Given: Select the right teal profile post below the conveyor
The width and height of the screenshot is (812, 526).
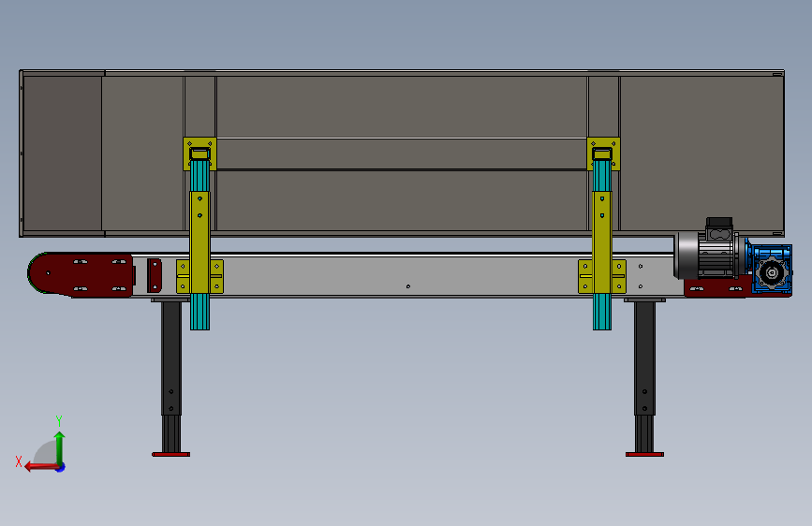Looking at the screenshot, I should 602,312.
